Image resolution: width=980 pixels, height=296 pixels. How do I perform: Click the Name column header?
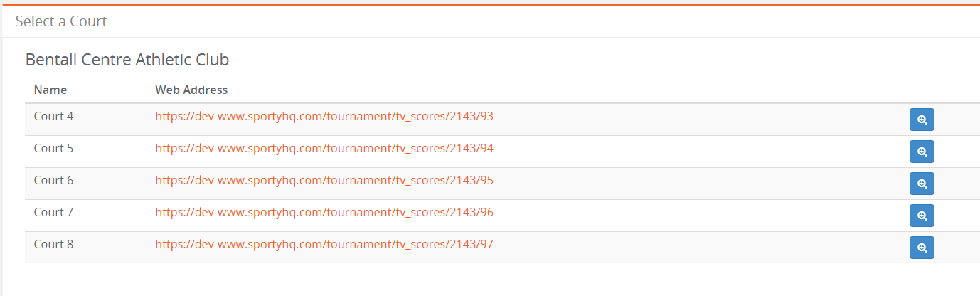50,90
